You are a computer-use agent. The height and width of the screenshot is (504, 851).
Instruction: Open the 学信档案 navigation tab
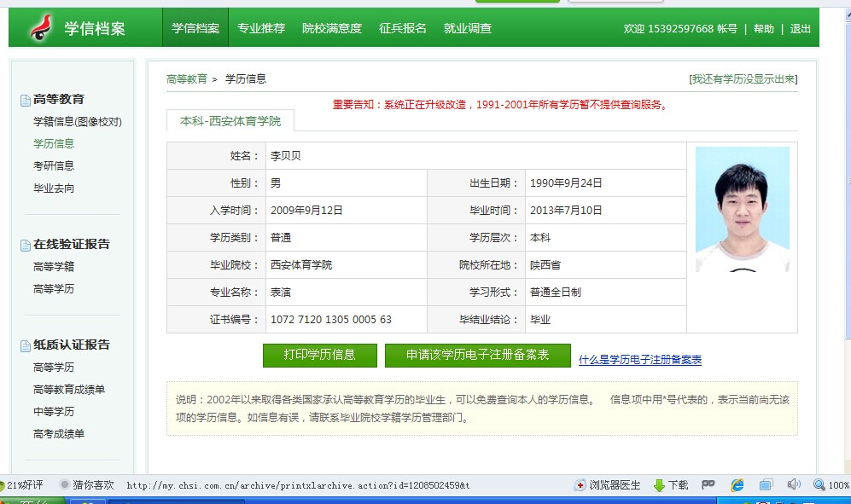195,27
